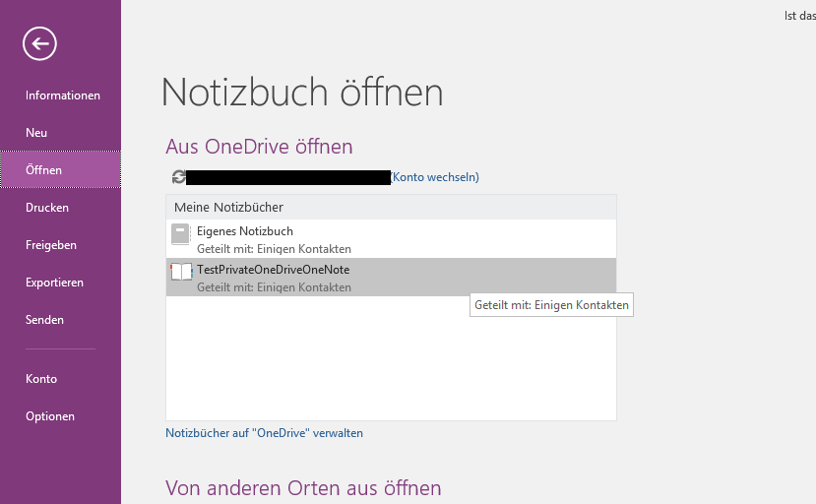Image resolution: width=816 pixels, height=504 pixels.
Task: Click the Eigenes Notizbuch closed notebook icon
Action: tap(180, 234)
